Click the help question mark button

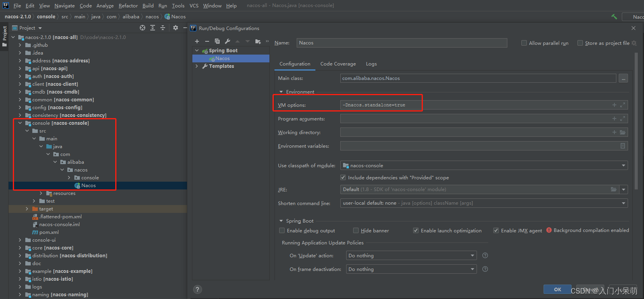click(x=197, y=289)
